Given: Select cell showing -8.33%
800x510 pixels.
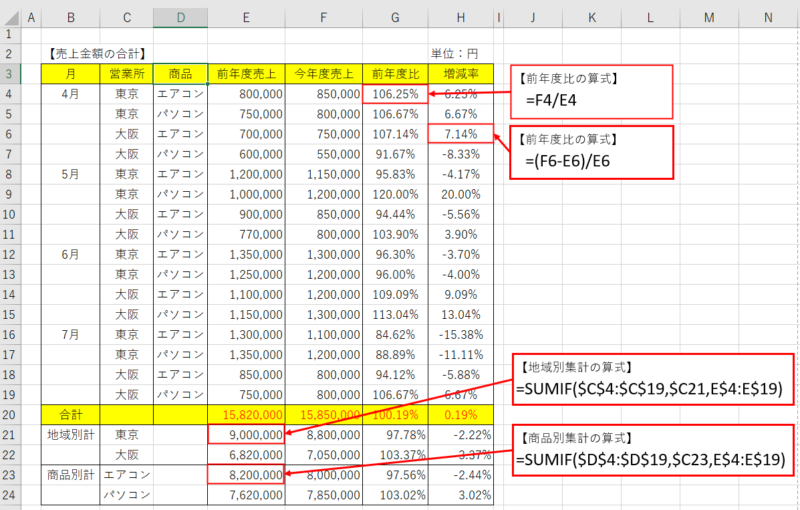Looking at the screenshot, I should [461, 154].
